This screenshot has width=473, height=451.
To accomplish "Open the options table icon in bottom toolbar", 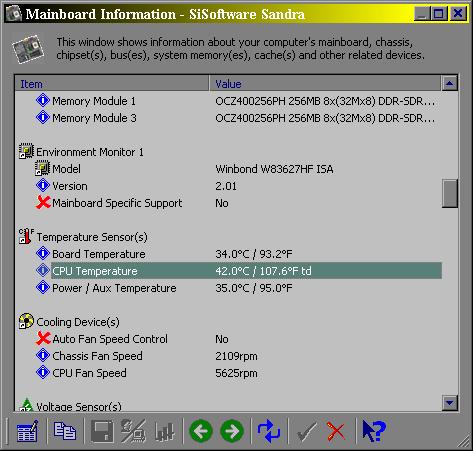I will [x=27, y=431].
